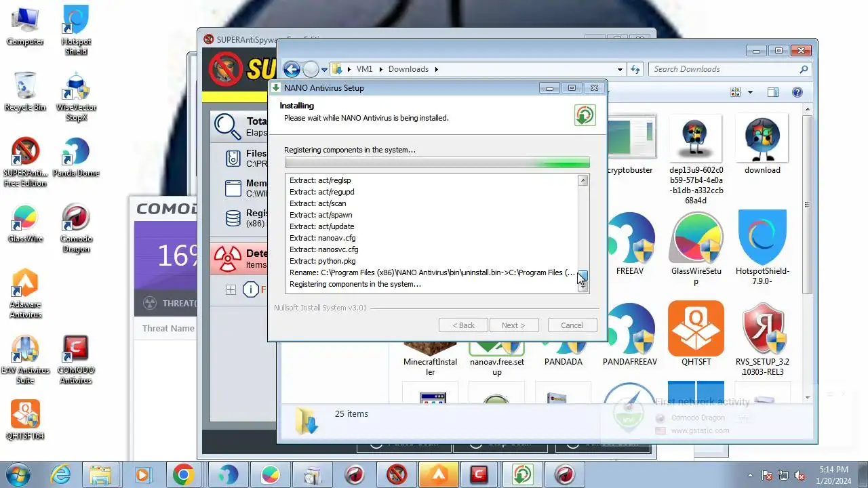Expand the detected items plus box

231,289
